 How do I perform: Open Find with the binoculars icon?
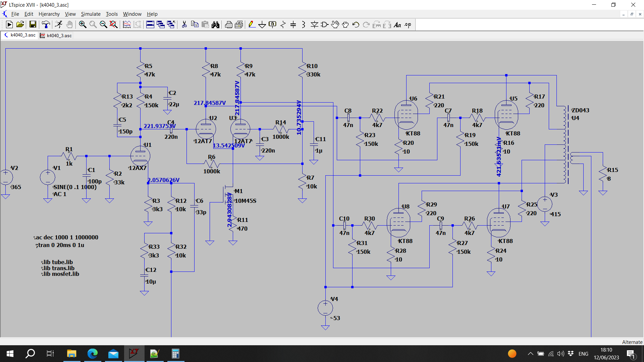point(215,24)
